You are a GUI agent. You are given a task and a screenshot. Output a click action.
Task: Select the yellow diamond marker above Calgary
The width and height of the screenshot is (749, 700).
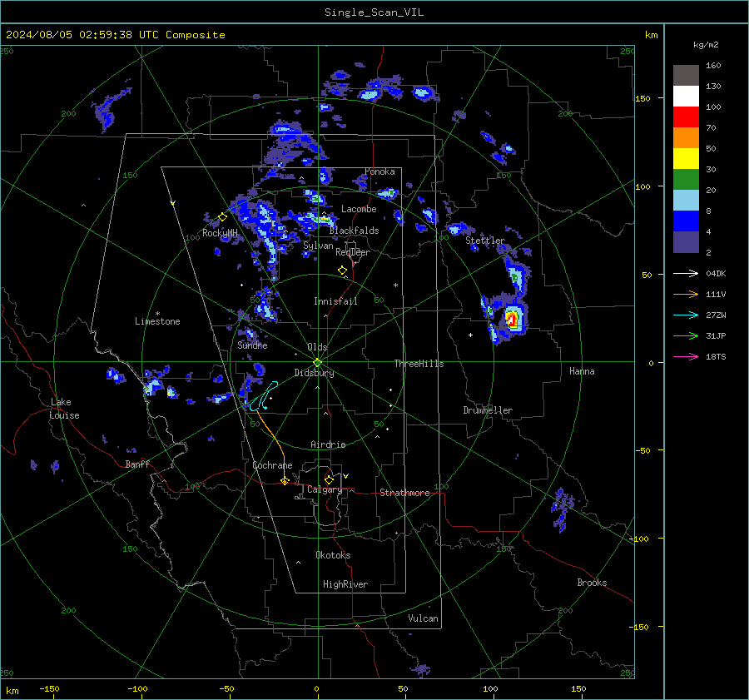click(x=329, y=479)
